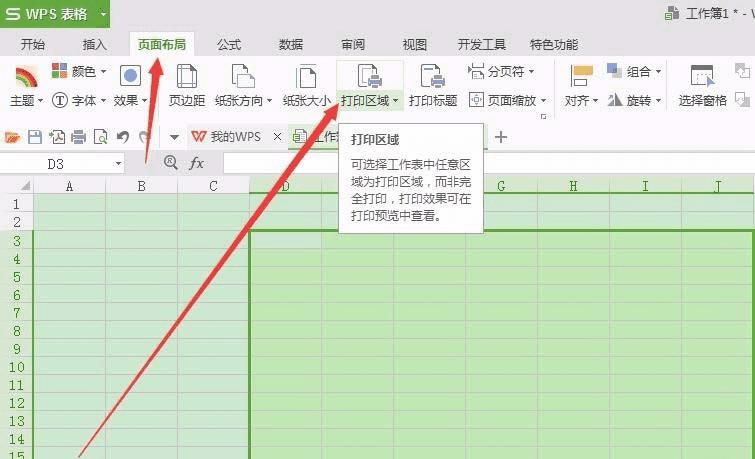Switch to the 开始 tab

tap(33, 45)
